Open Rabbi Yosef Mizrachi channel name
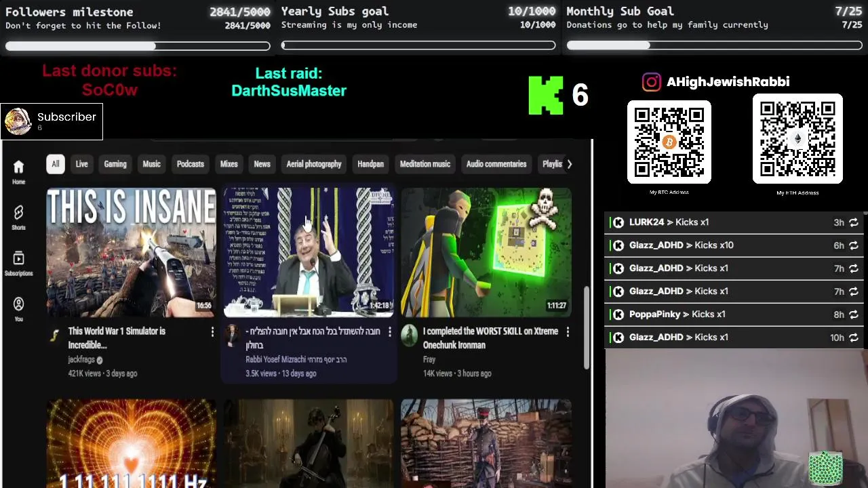 pos(296,360)
